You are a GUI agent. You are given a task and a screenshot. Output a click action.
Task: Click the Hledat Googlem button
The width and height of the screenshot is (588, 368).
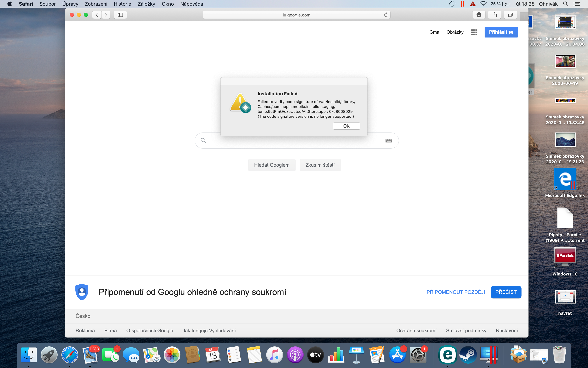tap(272, 165)
